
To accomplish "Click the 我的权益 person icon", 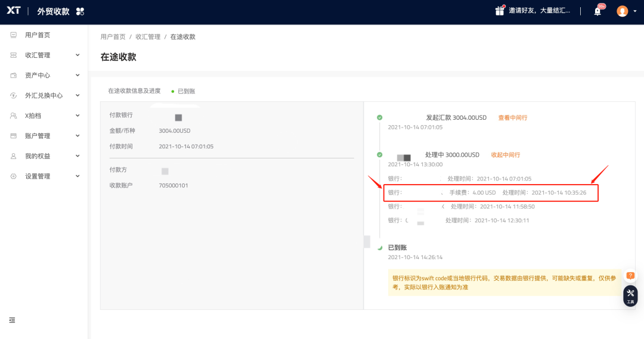I will click(x=14, y=156).
